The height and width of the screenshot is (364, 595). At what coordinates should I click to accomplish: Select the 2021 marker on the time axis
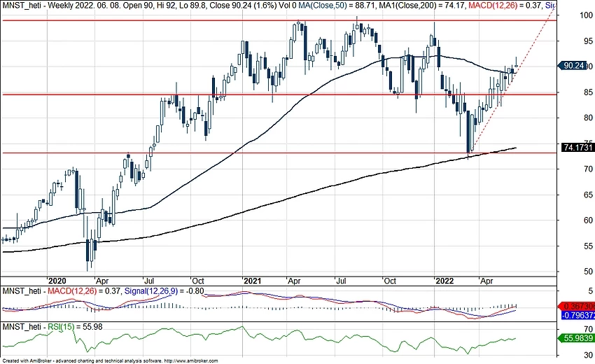[x=251, y=277]
